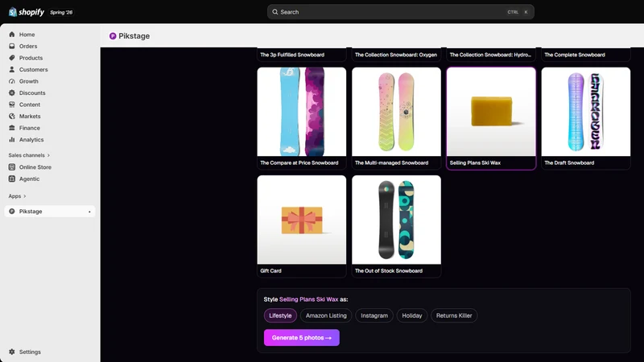Viewport: 644px width, 362px height.
Task: Click the Home house icon
Action: click(x=12, y=35)
